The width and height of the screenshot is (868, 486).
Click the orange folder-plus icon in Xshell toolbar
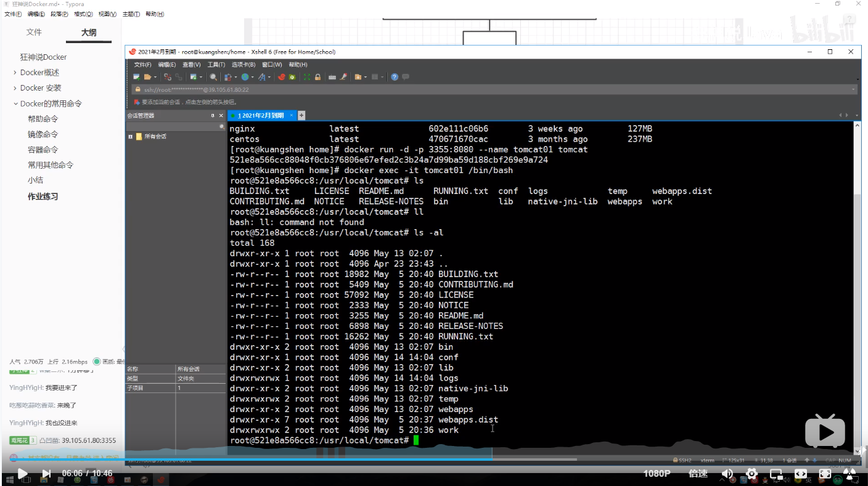[x=358, y=77]
